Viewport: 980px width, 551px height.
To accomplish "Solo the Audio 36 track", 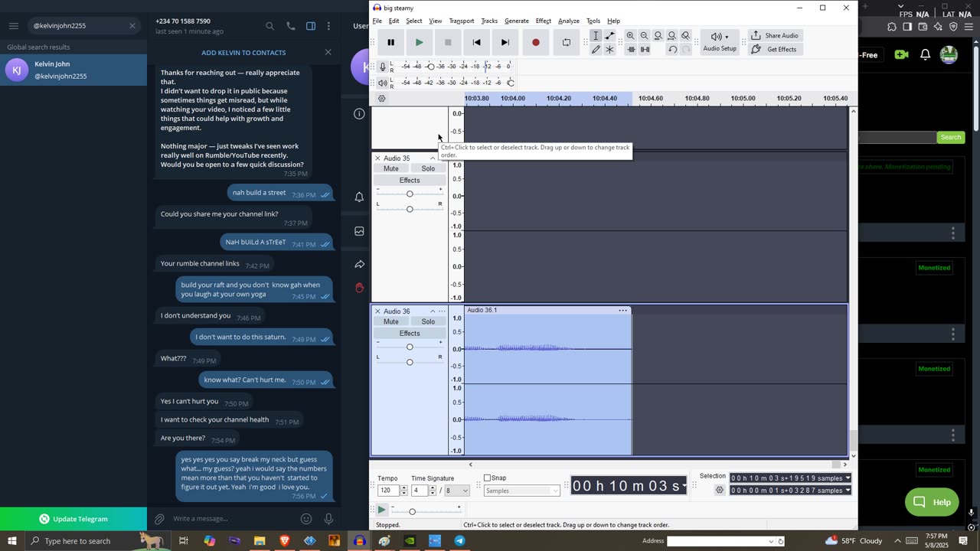I will 428,321.
